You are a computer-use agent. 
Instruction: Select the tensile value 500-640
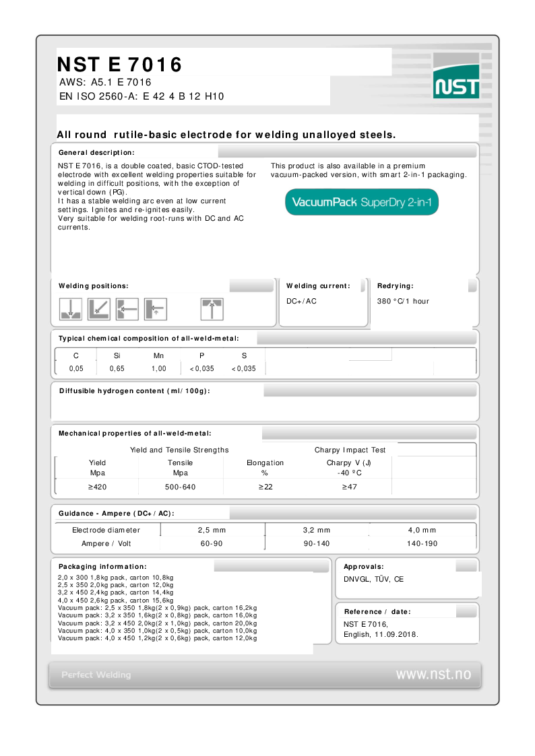181,487
